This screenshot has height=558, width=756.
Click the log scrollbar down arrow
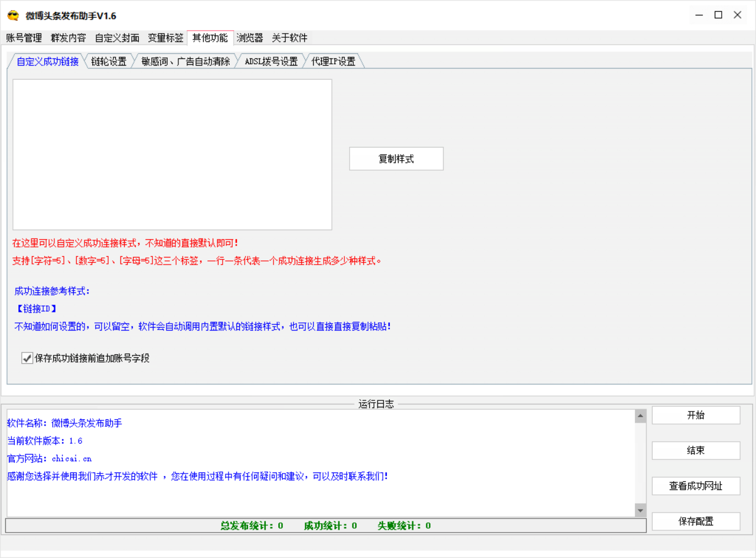coord(640,510)
